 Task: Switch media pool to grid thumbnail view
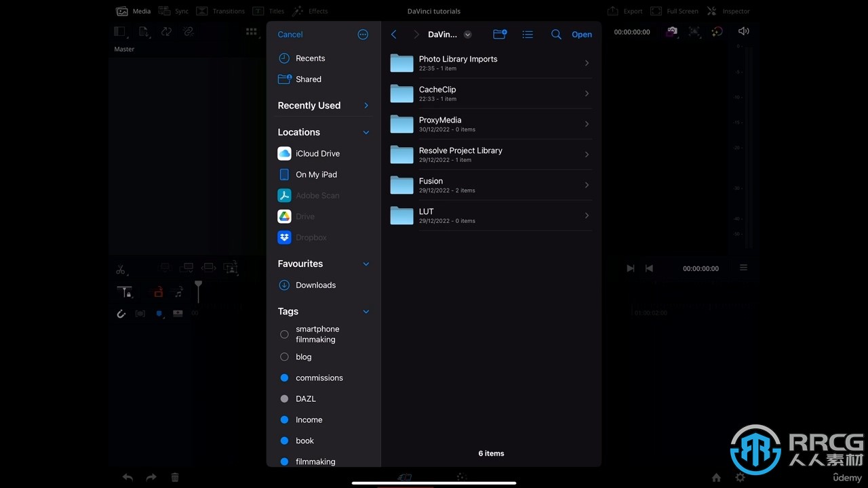[252, 31]
